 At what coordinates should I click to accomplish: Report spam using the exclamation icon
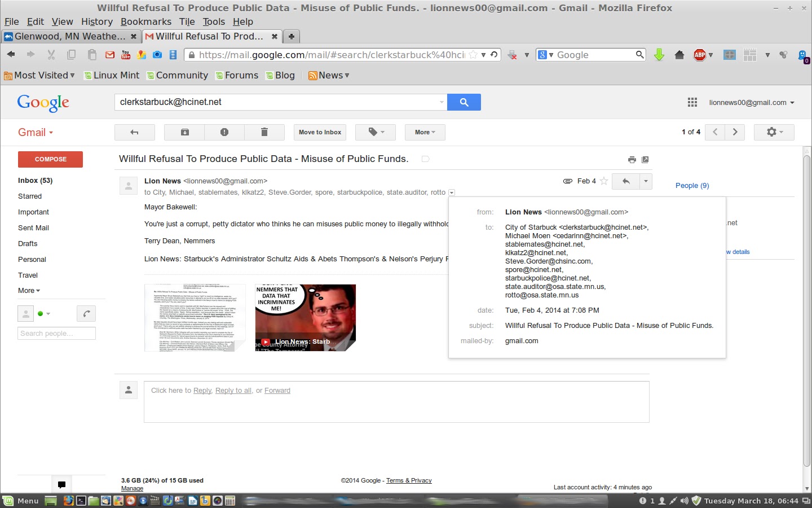[x=224, y=132]
